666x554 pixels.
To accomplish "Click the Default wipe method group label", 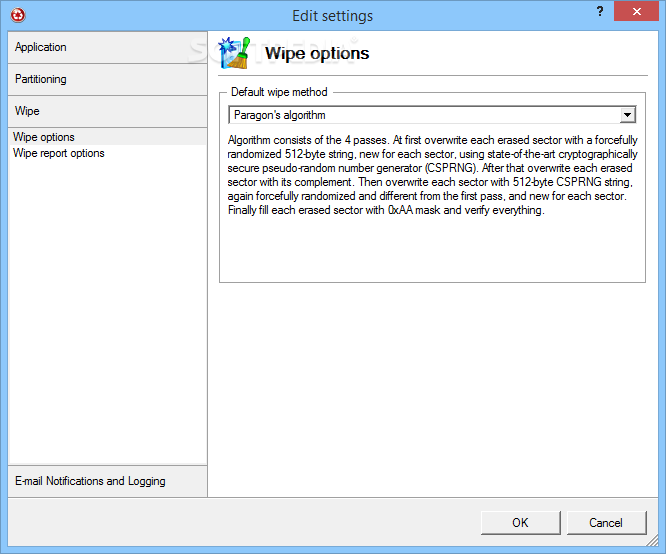I will coord(279,92).
